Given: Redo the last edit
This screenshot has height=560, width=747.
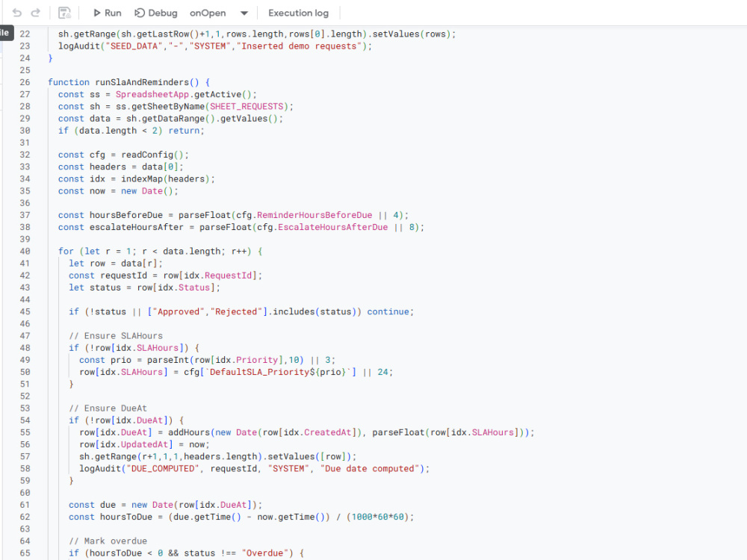Looking at the screenshot, I should (x=35, y=13).
